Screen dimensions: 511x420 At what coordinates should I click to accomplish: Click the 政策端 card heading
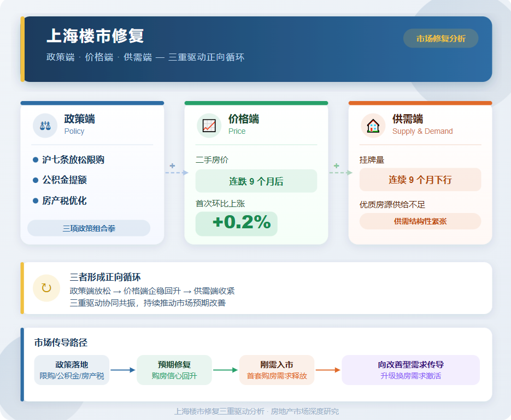click(x=79, y=119)
